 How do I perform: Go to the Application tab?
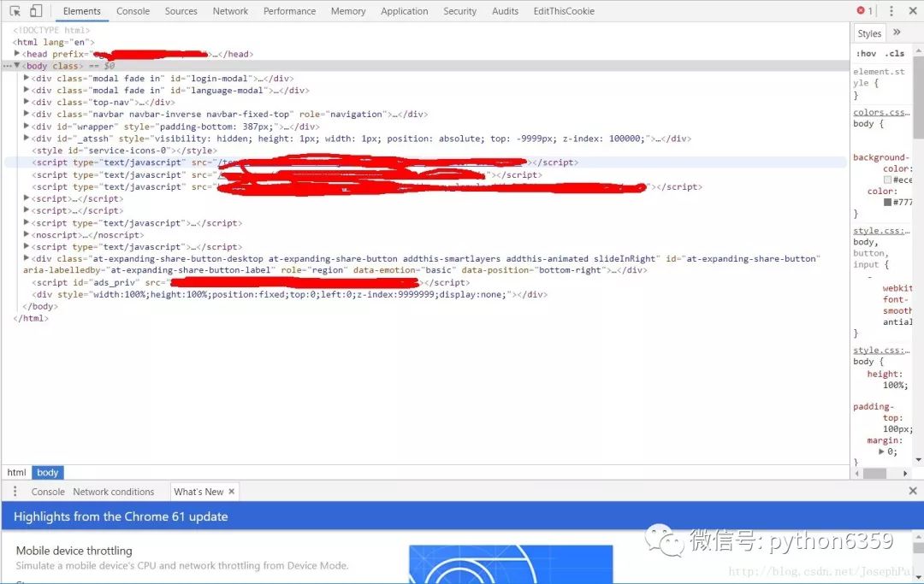[x=404, y=11]
